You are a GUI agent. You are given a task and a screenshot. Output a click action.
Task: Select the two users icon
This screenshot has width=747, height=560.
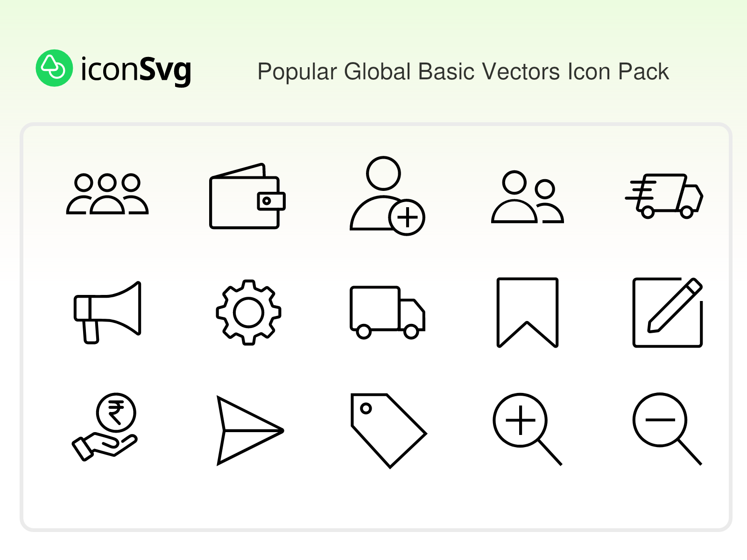[528, 197]
